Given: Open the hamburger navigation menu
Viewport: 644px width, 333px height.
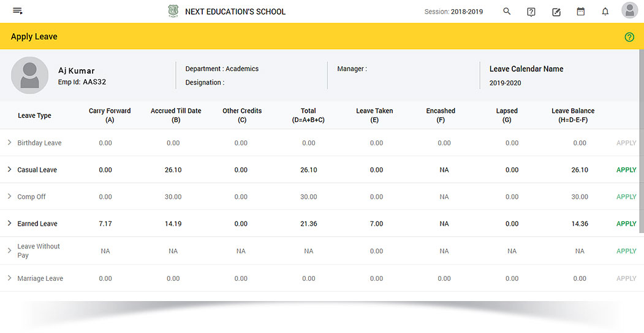Looking at the screenshot, I should 17,11.
